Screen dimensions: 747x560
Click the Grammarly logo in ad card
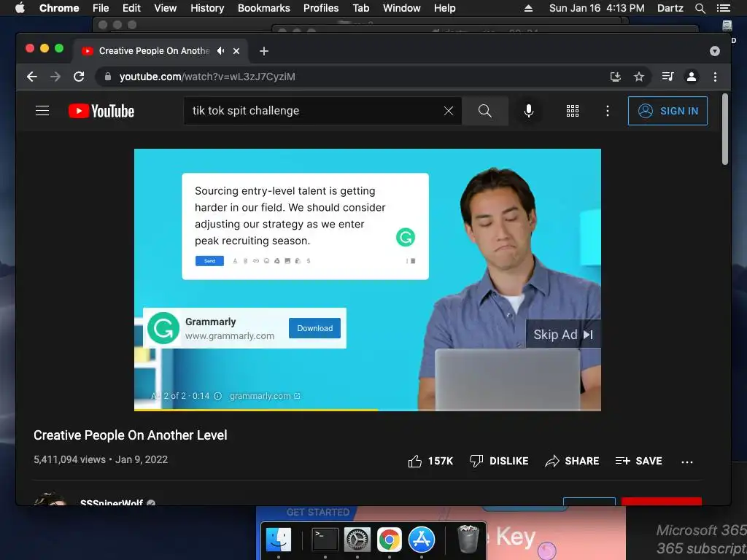pyautogui.click(x=163, y=328)
